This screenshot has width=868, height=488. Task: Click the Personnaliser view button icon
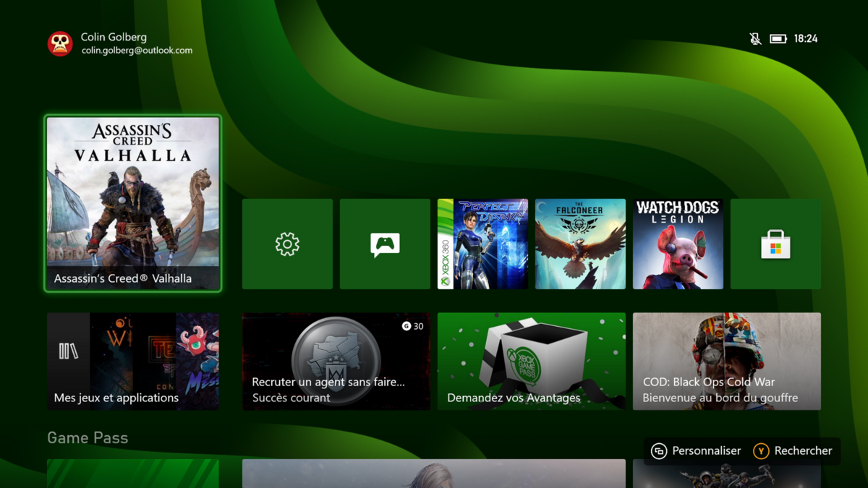(x=658, y=451)
